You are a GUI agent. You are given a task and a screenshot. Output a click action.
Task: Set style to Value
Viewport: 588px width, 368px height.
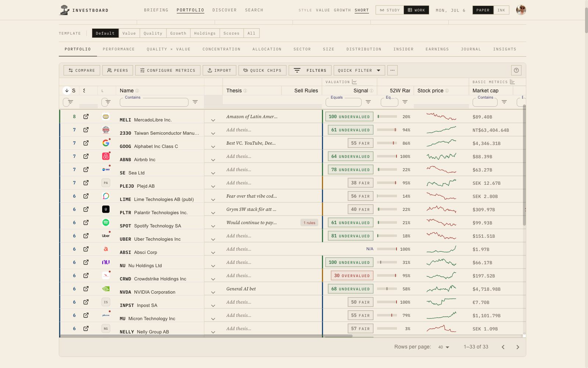point(323,10)
